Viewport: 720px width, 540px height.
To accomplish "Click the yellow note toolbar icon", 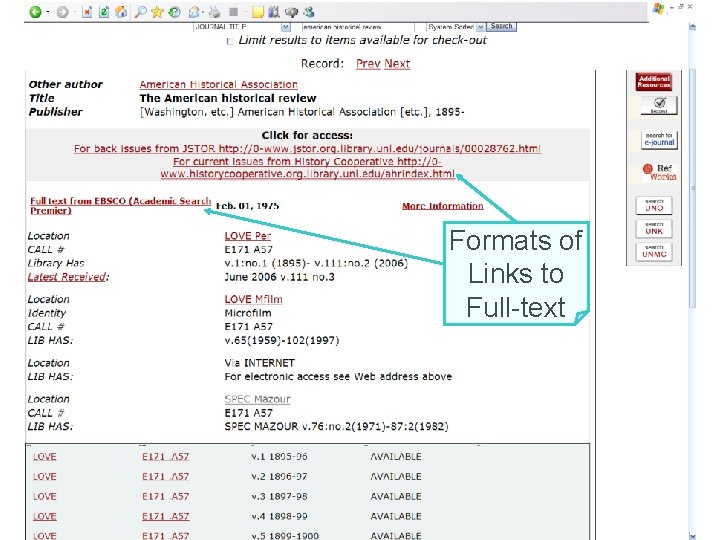I will pyautogui.click(x=258, y=12).
